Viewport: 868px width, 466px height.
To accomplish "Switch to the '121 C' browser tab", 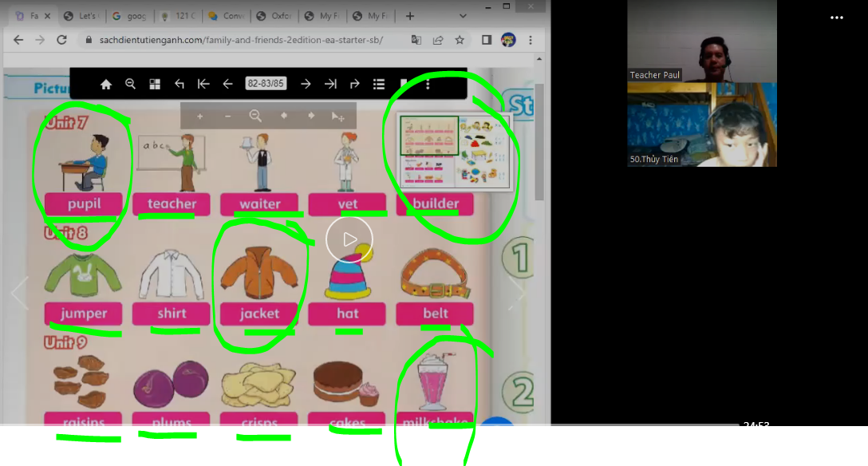I will coord(178,16).
